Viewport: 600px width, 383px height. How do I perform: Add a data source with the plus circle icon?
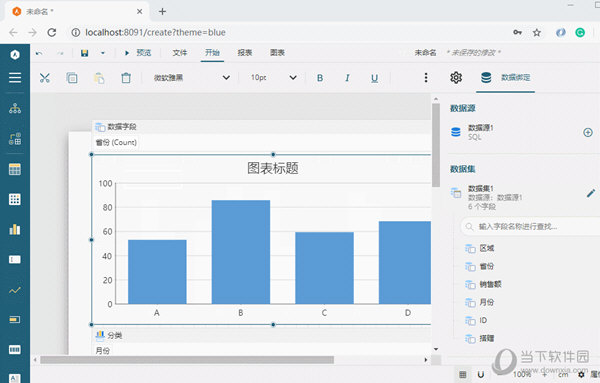click(588, 132)
